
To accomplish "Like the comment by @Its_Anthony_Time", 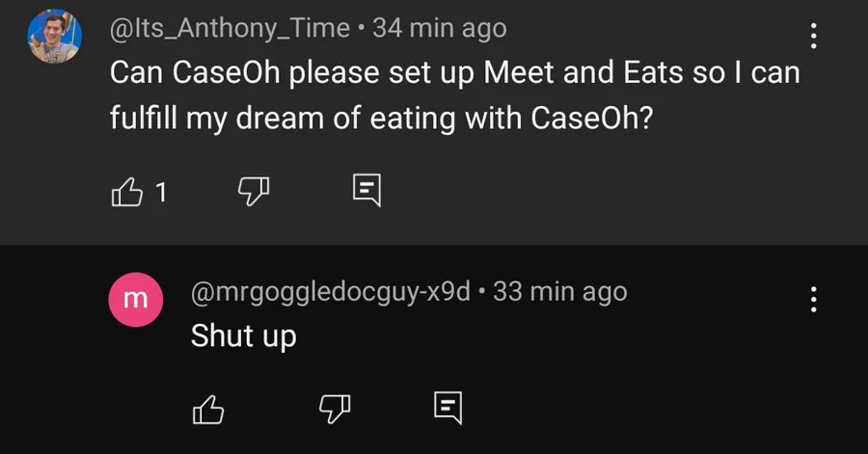I will point(127,192).
